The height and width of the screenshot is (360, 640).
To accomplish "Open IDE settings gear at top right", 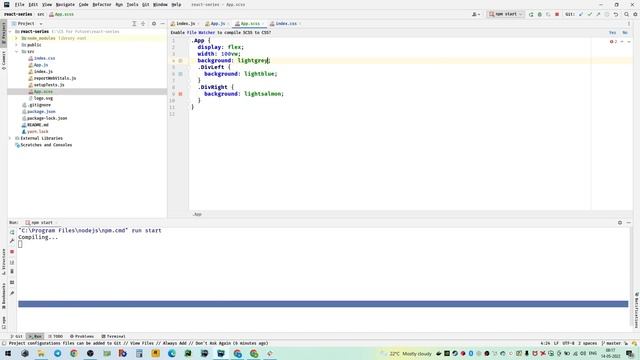I will tap(635, 14).
